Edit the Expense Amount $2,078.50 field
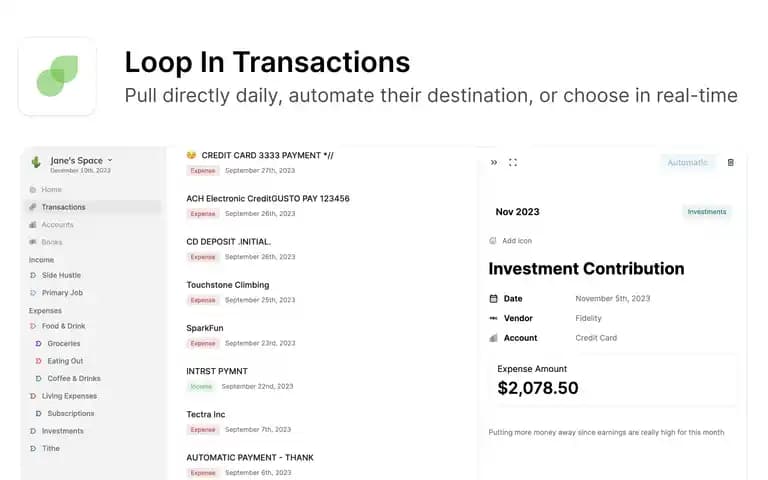Viewport: 768px width, 480px height. click(x=612, y=381)
